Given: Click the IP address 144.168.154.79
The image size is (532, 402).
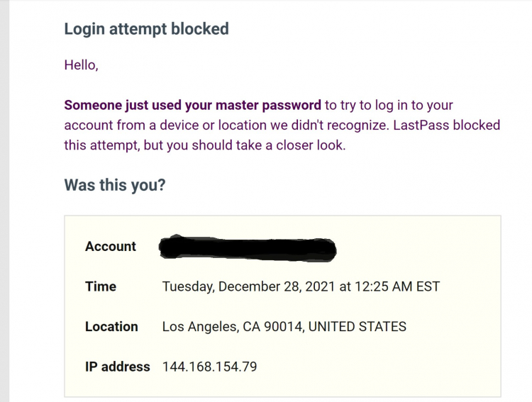Looking at the screenshot, I should [x=209, y=367].
